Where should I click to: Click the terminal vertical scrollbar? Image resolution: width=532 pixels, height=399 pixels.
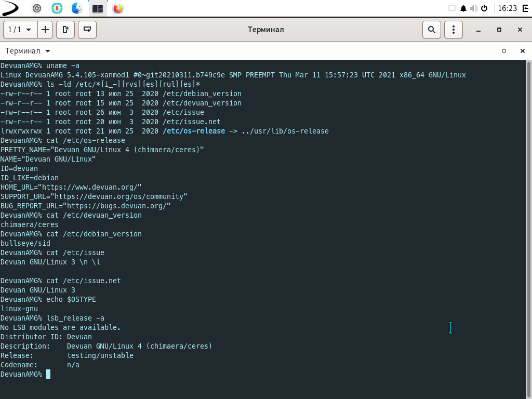point(528,229)
